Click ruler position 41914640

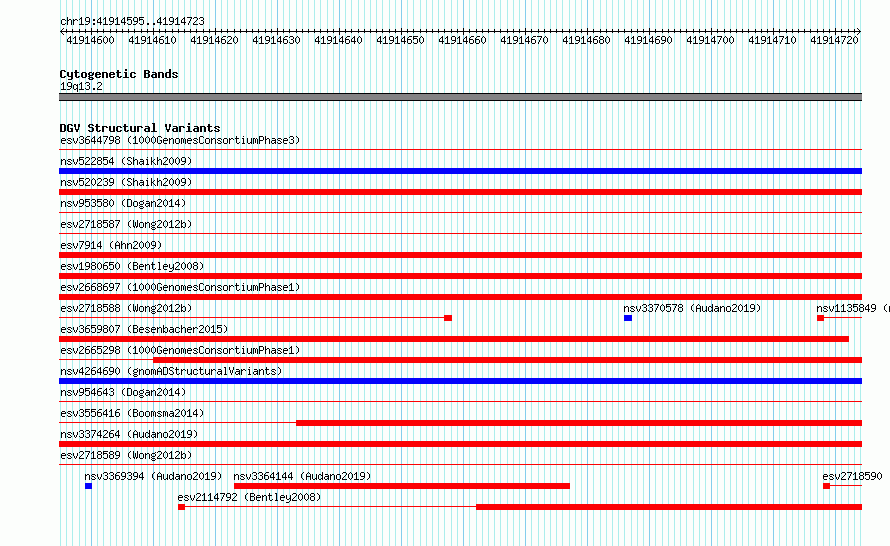click(338, 40)
